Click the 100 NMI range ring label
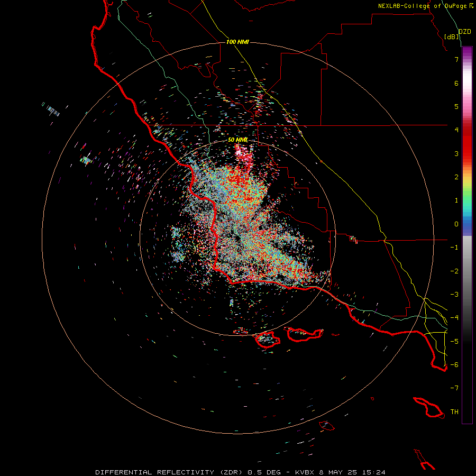Screen dimensions: 476x476 237,42
